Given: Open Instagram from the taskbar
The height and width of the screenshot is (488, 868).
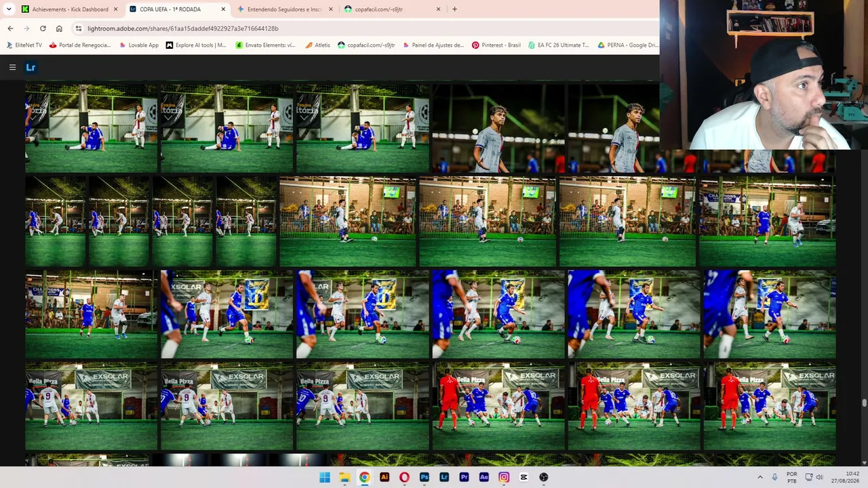Looking at the screenshot, I should click(x=504, y=477).
